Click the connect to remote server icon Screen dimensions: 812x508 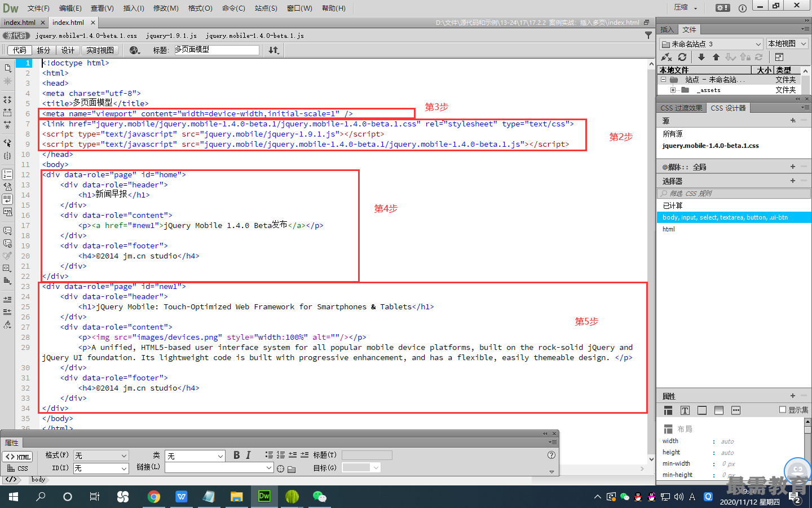coord(667,57)
